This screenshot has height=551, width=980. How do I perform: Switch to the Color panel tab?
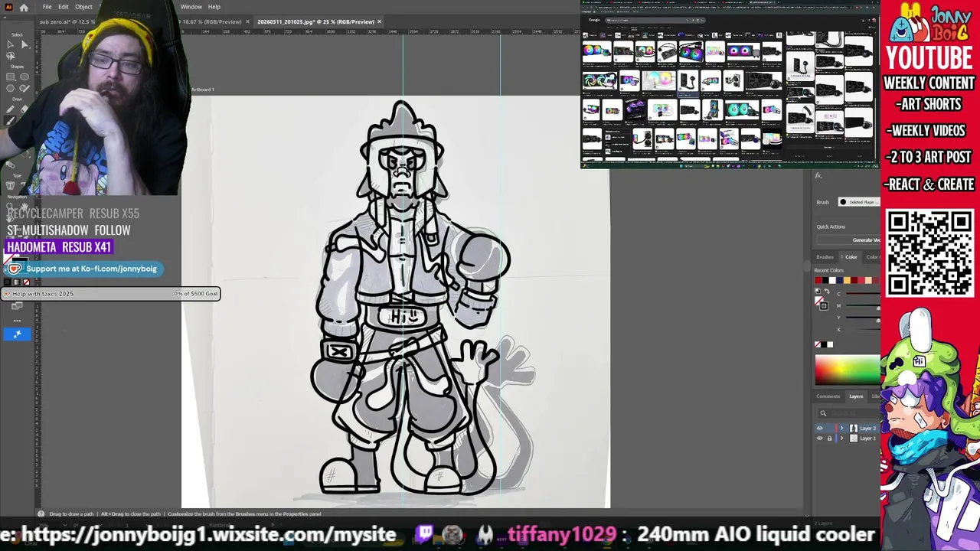pyautogui.click(x=851, y=257)
